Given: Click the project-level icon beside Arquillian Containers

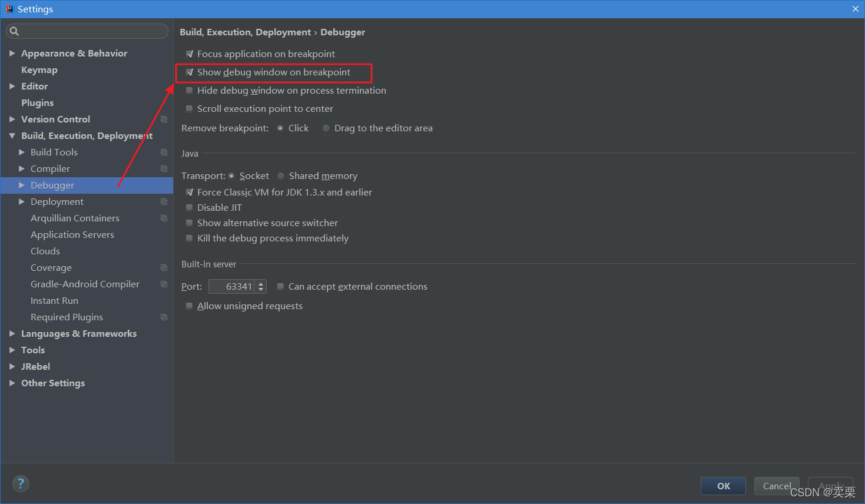Looking at the screenshot, I should point(164,218).
